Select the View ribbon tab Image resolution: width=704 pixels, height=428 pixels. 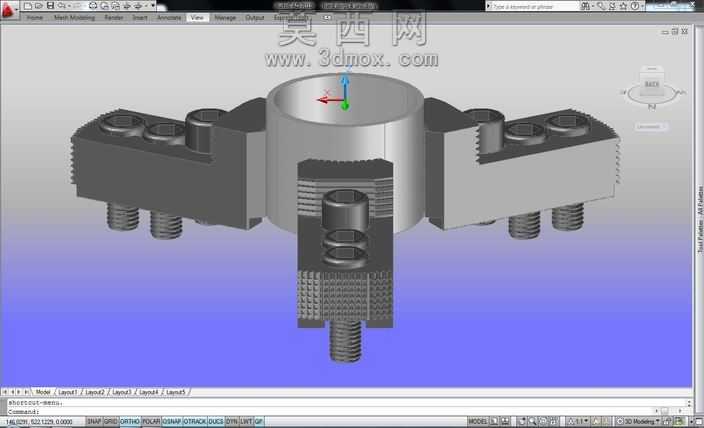[x=197, y=18]
